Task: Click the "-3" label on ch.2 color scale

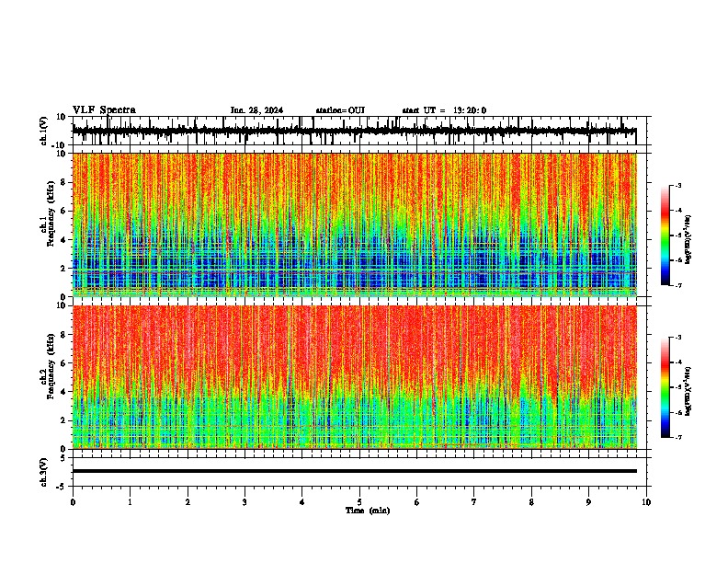Action: (x=677, y=338)
